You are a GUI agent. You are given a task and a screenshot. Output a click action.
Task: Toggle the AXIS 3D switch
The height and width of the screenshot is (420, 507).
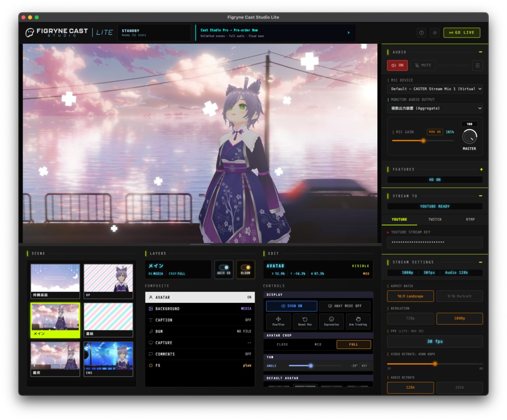click(224, 270)
